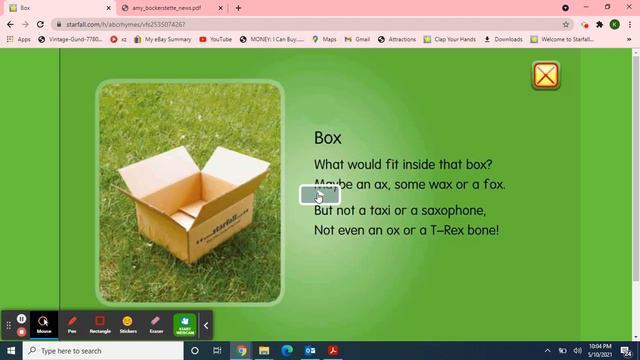
Task: Open Task View on the taskbar
Action: (217, 351)
